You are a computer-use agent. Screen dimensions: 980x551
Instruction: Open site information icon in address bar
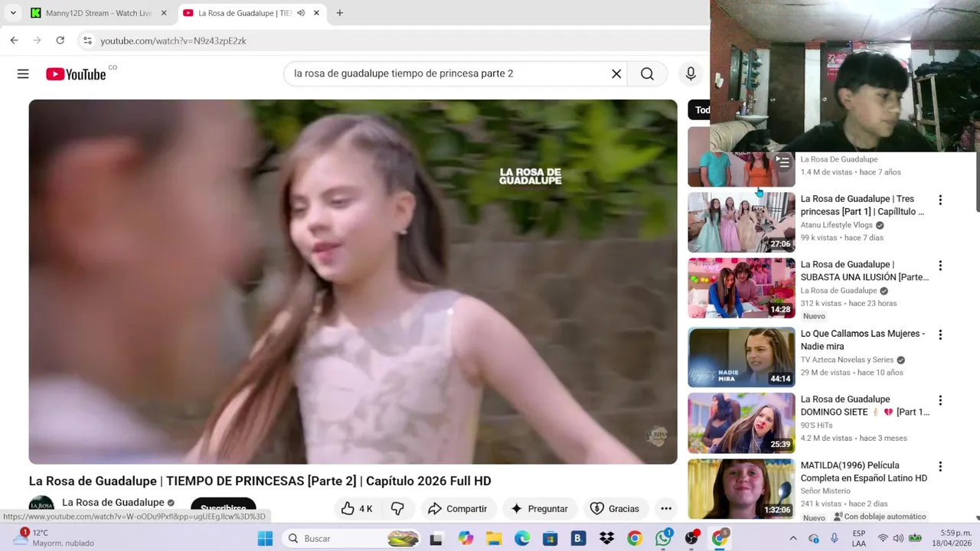click(87, 41)
